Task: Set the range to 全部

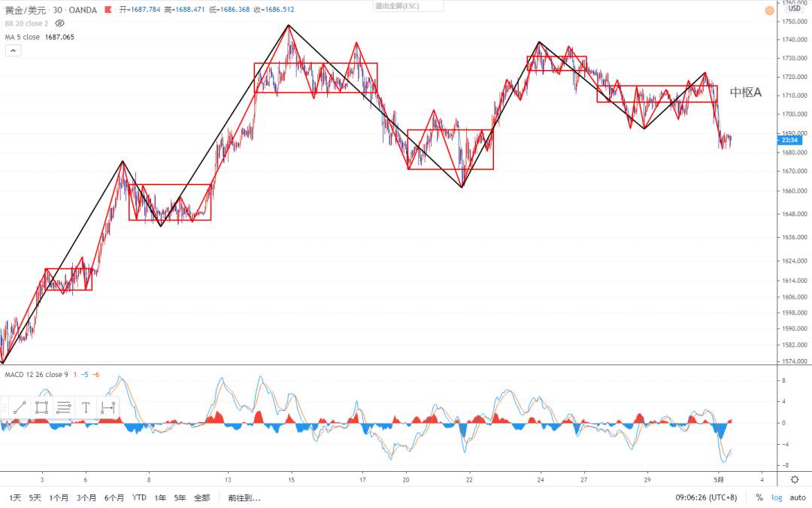Action: 202,497
